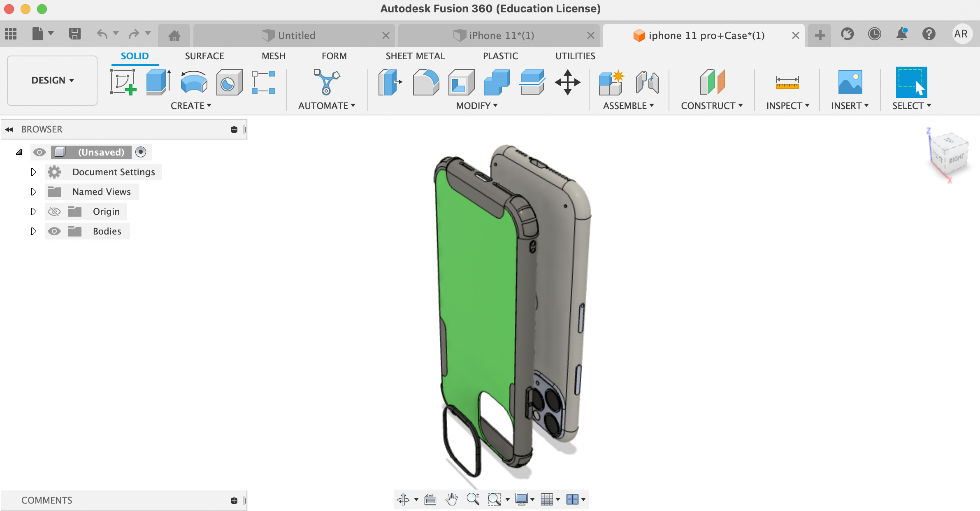Viewport: 980px width, 511px height.
Task: Open the Job Status clock icon
Action: (874, 34)
